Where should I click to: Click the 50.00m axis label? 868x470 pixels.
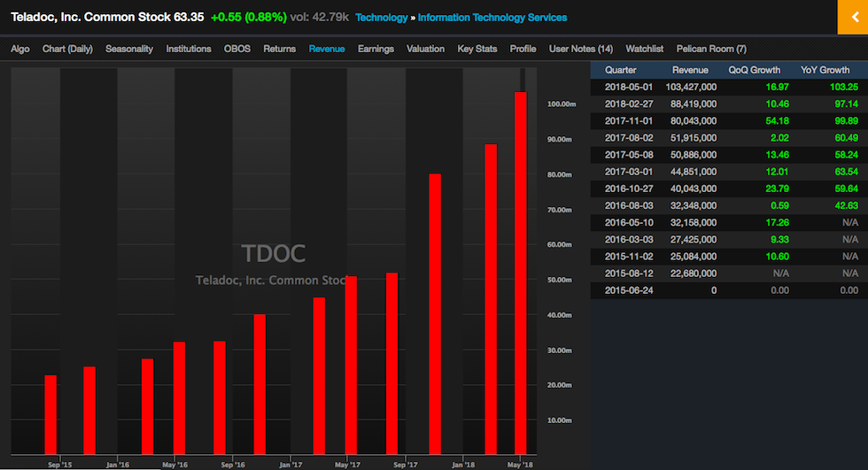tap(560, 280)
